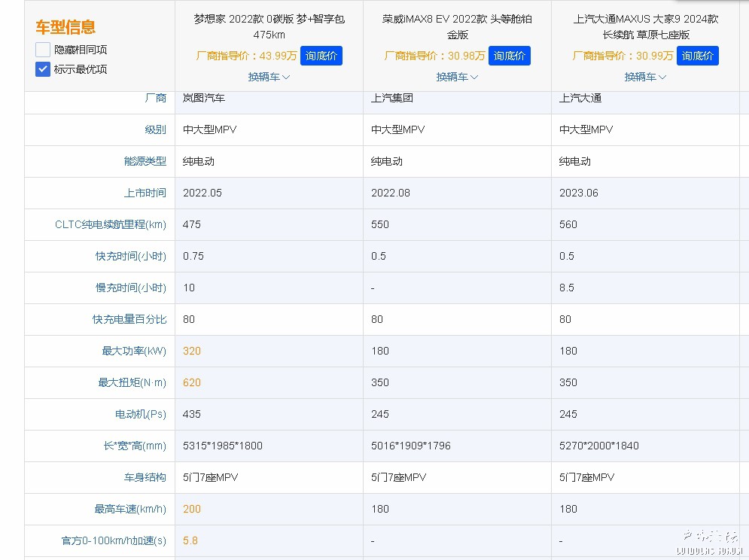The height and width of the screenshot is (560, 749).
Task: Click the 快充时间(小时) row label
Action: [130, 256]
